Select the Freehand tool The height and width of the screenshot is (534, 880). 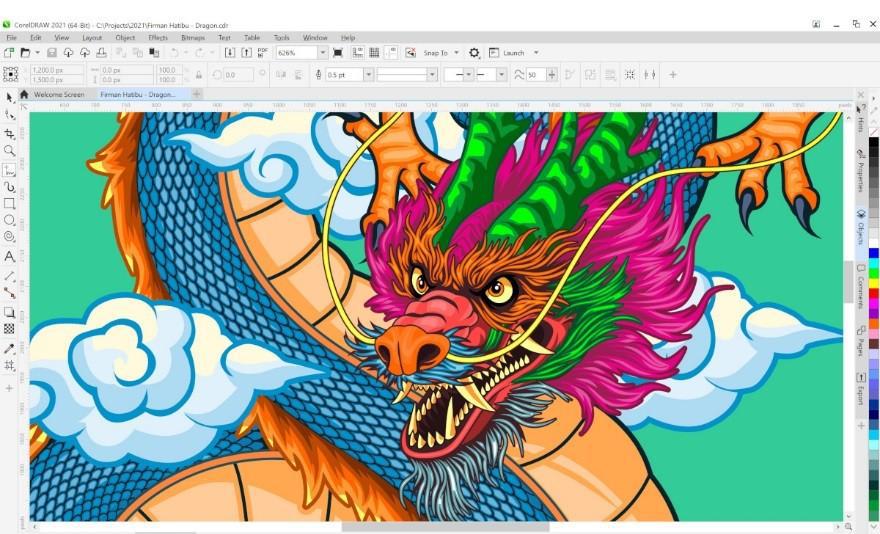click(9, 170)
